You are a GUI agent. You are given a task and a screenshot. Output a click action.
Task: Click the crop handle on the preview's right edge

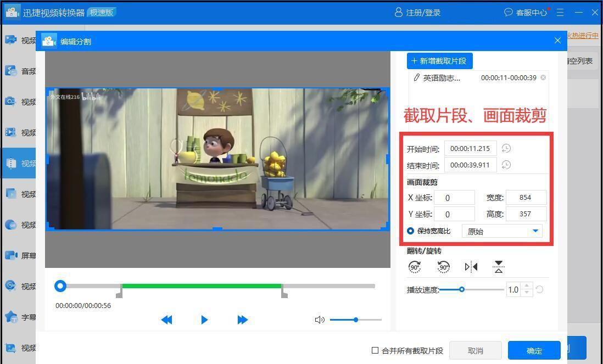click(388, 159)
